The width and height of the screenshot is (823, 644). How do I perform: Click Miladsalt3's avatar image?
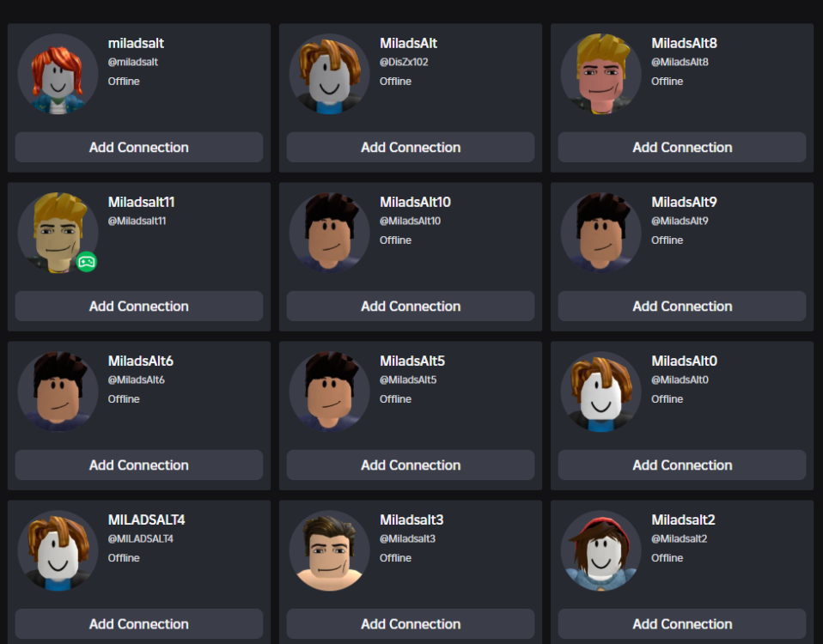pyautogui.click(x=329, y=550)
